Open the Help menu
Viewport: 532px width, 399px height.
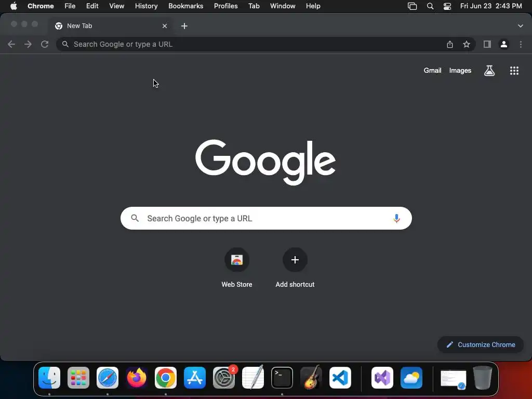point(313,6)
